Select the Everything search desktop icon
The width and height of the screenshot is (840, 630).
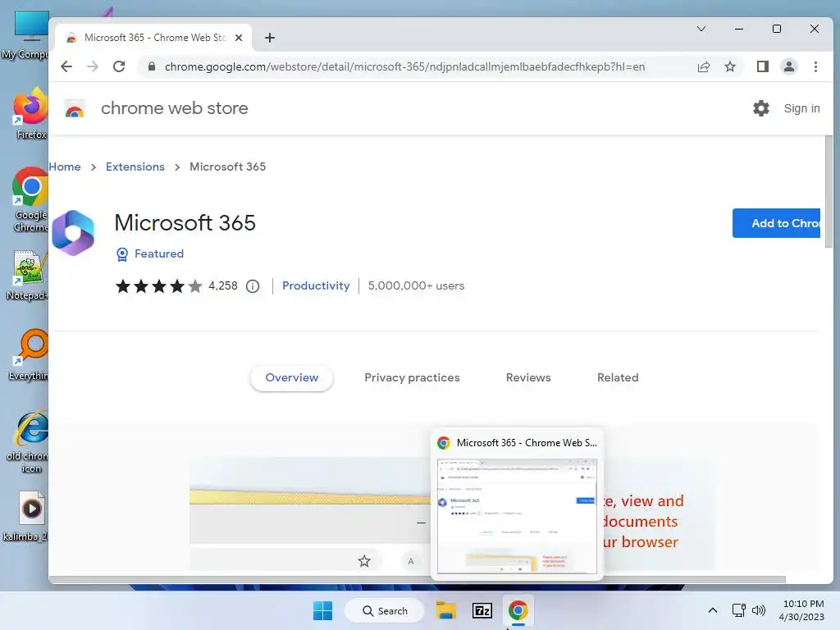30,354
